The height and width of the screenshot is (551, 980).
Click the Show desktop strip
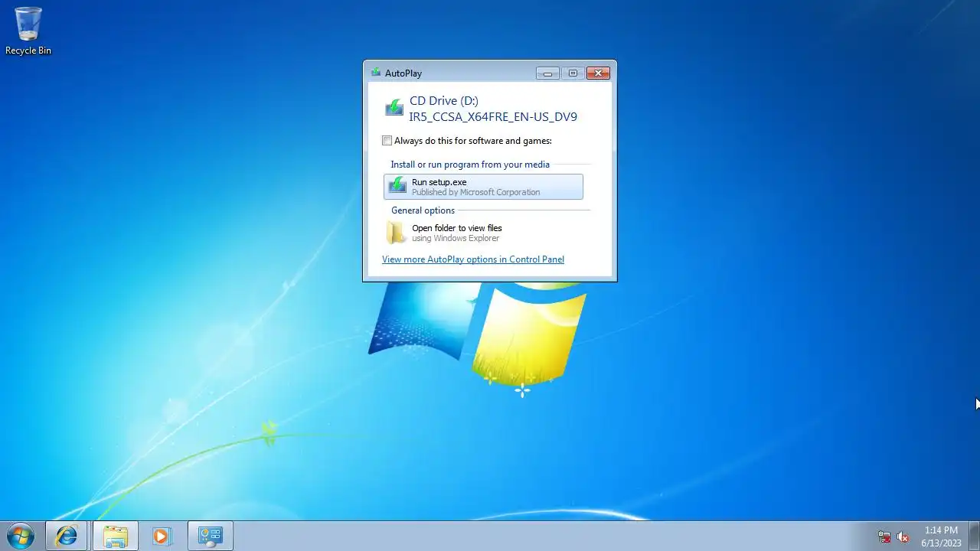coord(974,536)
